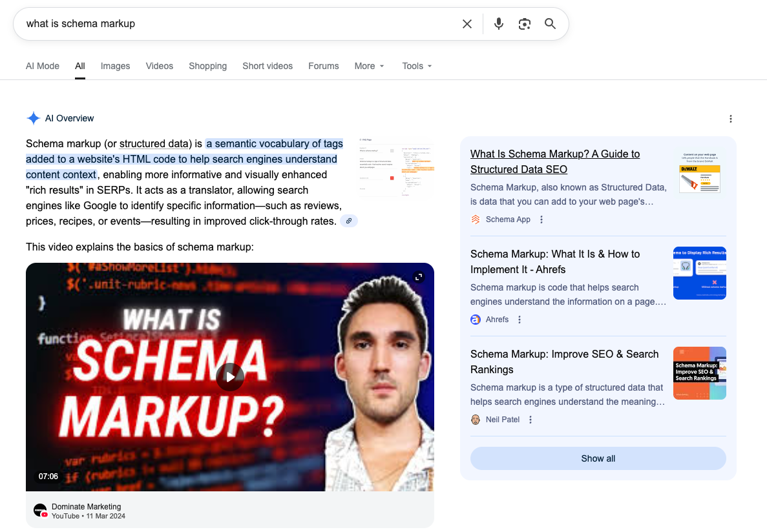Play the What Is Schema Markup video
Screen dimensions: 767x532
(230, 377)
